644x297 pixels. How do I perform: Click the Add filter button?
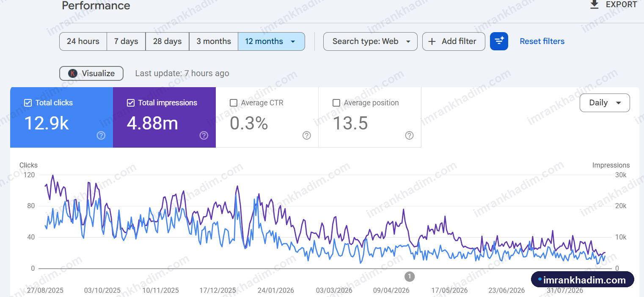point(454,41)
